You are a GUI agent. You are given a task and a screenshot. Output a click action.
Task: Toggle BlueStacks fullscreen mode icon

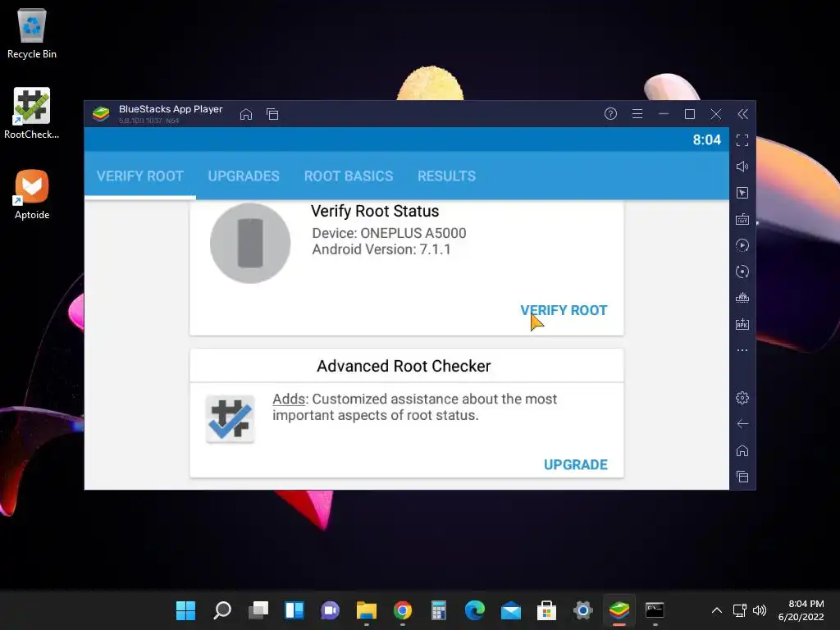coord(742,140)
